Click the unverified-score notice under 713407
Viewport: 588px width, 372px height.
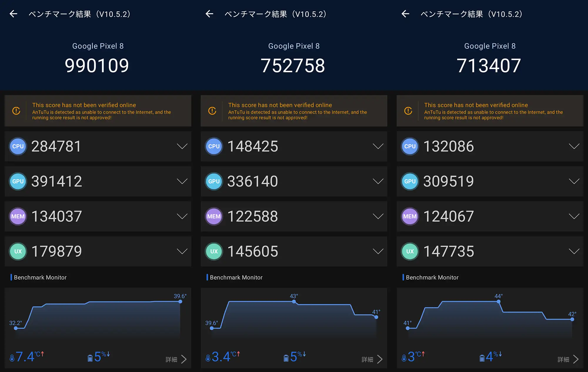490,111
